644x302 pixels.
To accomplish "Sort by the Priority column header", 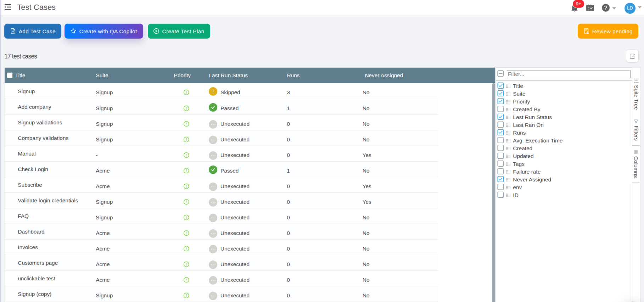I will point(182,75).
